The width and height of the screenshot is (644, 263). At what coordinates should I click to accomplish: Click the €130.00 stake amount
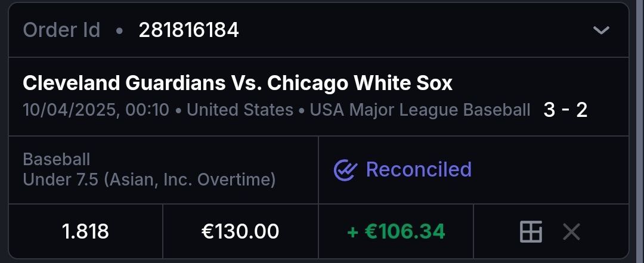coord(240,231)
